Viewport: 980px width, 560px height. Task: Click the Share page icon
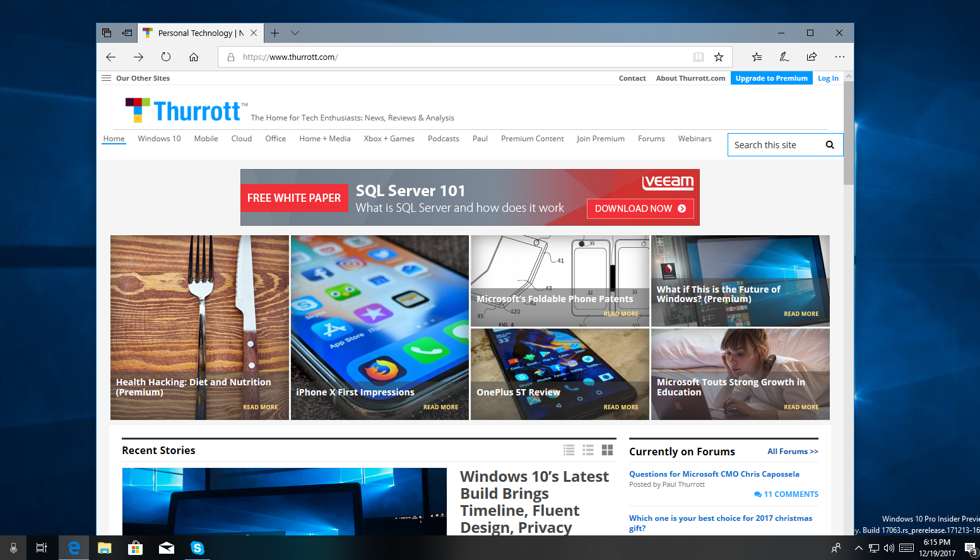[812, 57]
